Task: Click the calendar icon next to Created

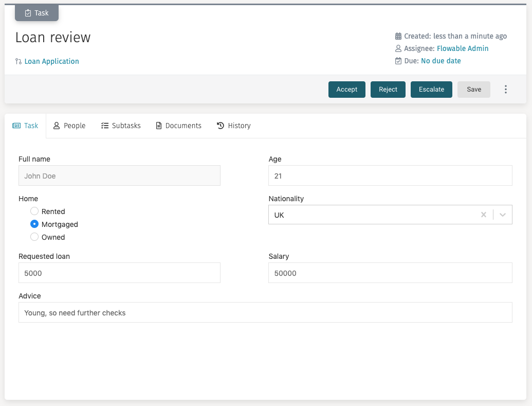Action: tap(398, 36)
